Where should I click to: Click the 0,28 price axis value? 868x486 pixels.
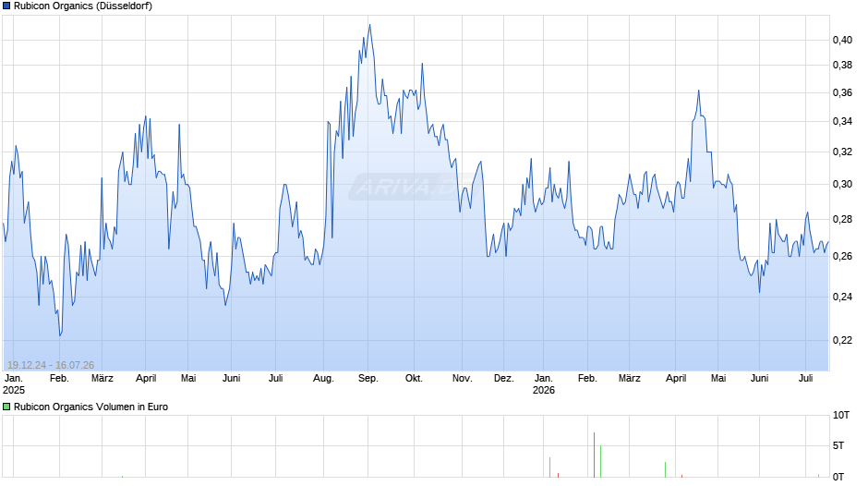tap(842, 220)
